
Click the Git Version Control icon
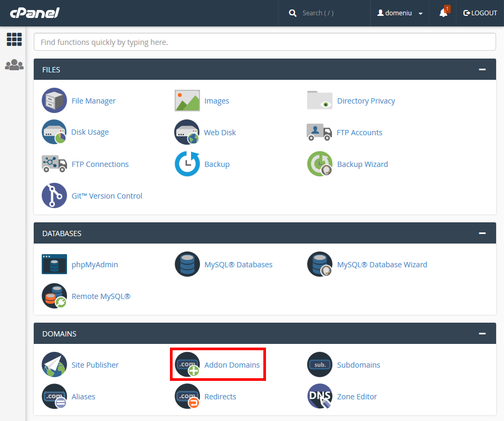coord(54,195)
